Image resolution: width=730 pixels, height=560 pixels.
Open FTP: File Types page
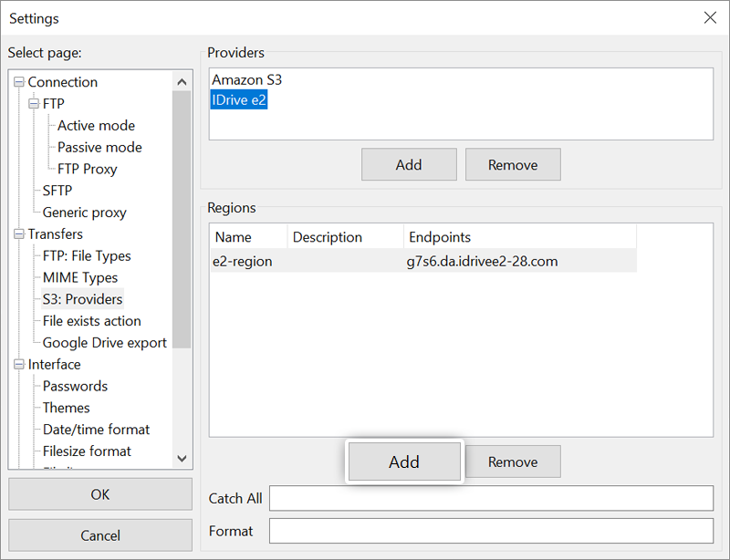point(87,255)
